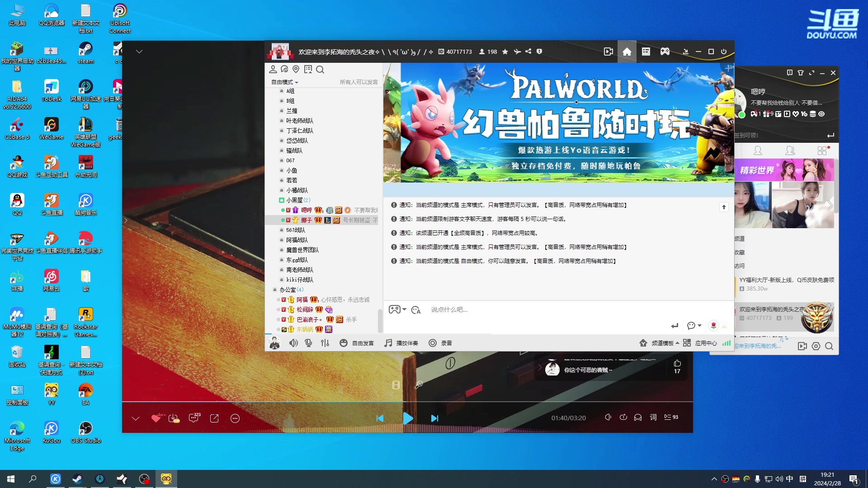Viewport: 868px width, 488px height.
Task: Select the game controller icon in title bar
Action: coord(665,52)
